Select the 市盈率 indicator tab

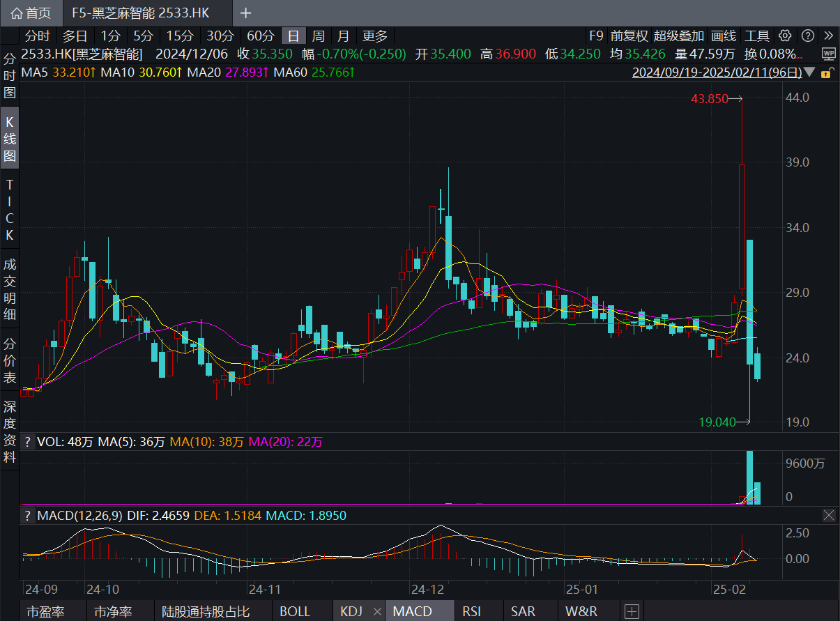point(45,611)
